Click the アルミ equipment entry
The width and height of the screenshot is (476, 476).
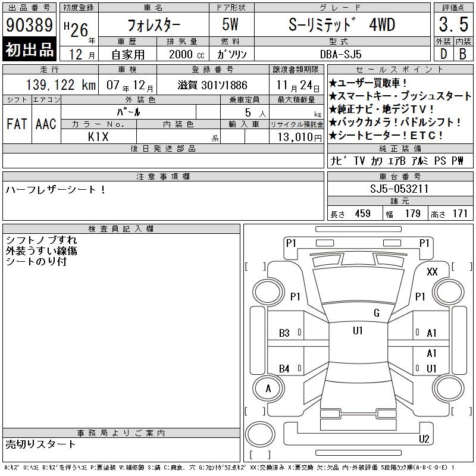(x=419, y=161)
